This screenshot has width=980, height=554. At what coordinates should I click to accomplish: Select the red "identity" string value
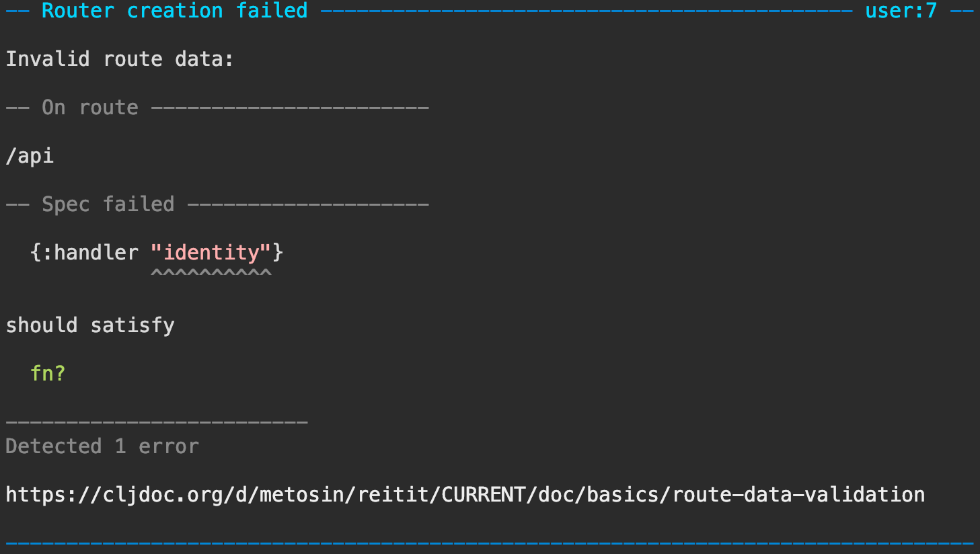211,253
